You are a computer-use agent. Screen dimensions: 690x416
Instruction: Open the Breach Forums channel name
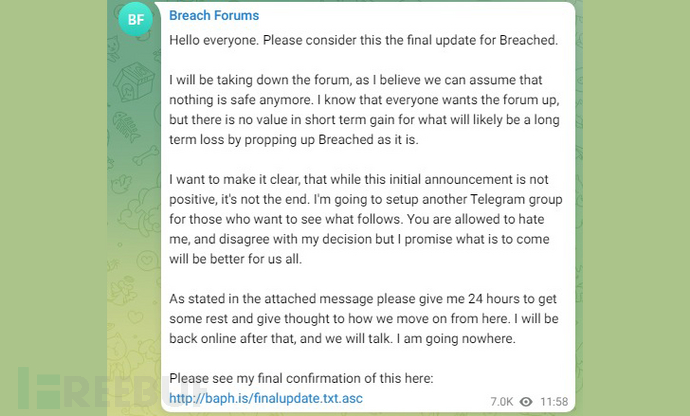[214, 16]
